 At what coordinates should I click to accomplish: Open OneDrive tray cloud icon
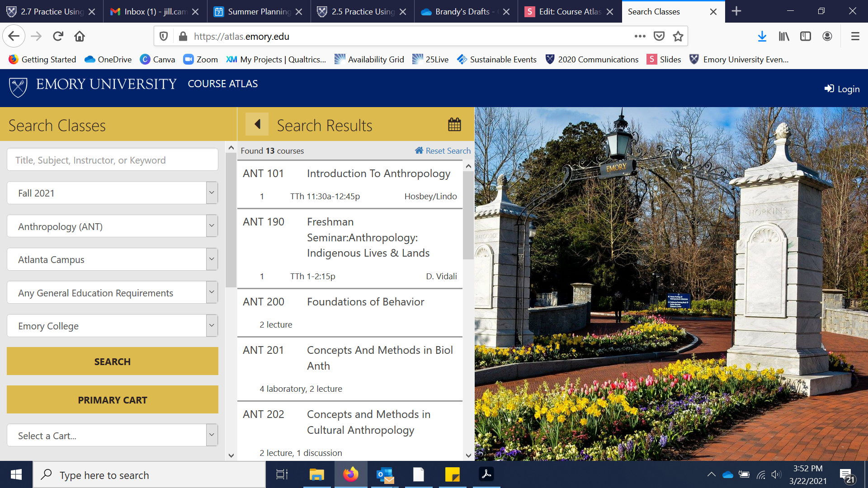pos(728,474)
